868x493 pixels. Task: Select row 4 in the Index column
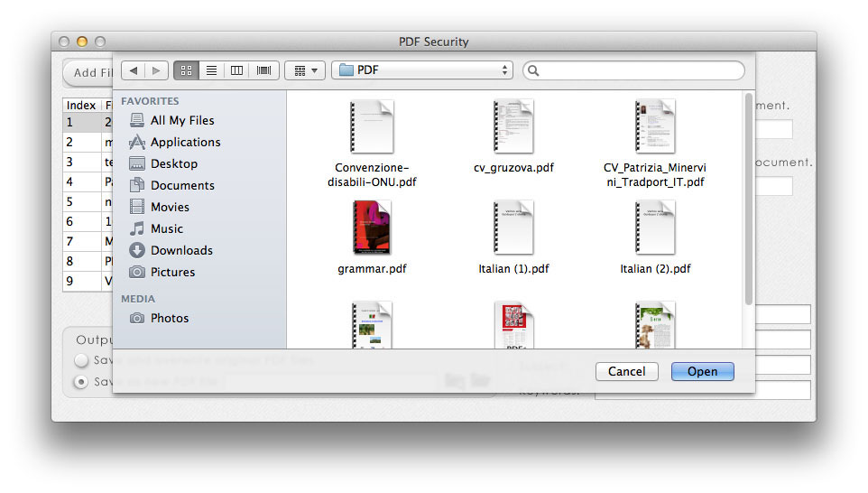[x=82, y=181]
